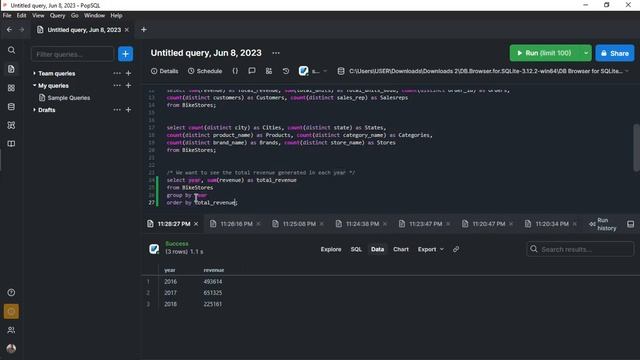Viewport: 640px width, 360px height.
Task: Open the My queries more options dots
Action: coord(117,85)
